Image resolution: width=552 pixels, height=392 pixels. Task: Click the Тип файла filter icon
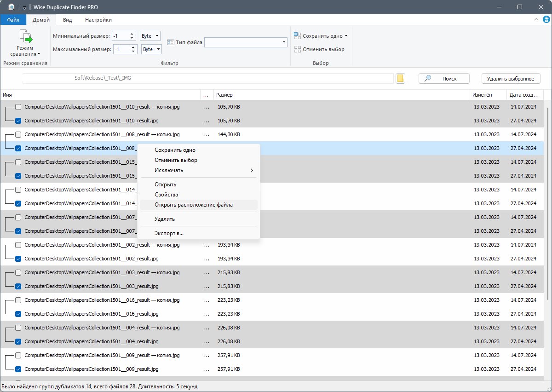pyautogui.click(x=171, y=42)
